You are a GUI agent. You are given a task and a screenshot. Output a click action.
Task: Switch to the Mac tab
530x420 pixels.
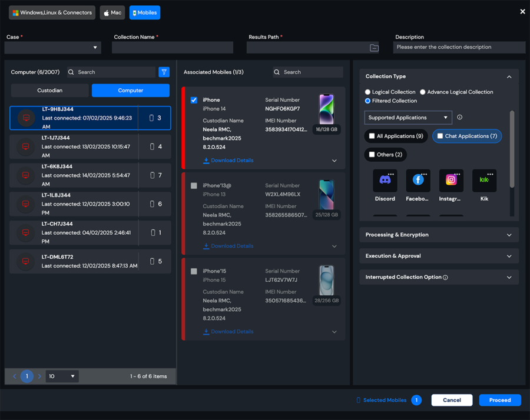pos(112,12)
